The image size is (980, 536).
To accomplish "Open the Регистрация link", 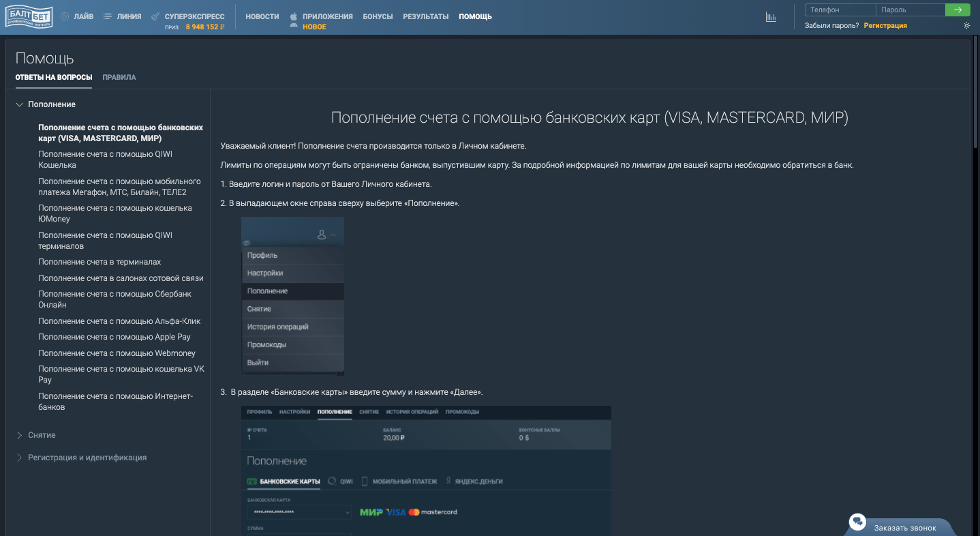I will pos(885,25).
